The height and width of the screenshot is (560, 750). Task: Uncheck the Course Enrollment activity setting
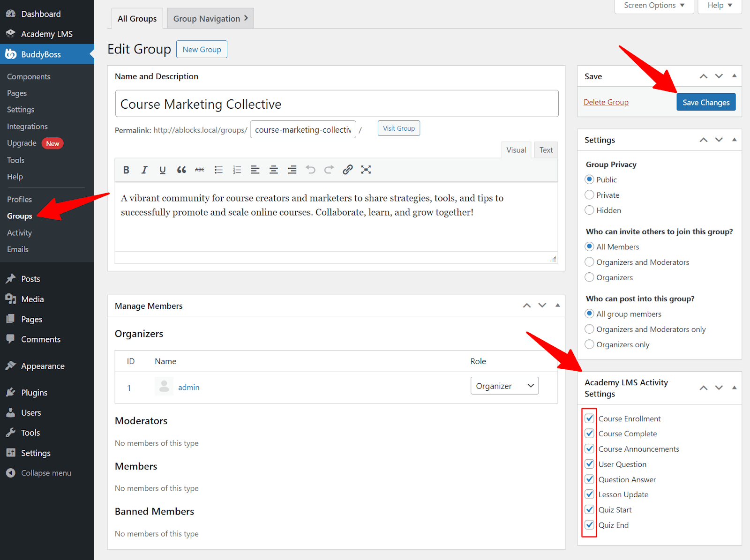pos(589,418)
